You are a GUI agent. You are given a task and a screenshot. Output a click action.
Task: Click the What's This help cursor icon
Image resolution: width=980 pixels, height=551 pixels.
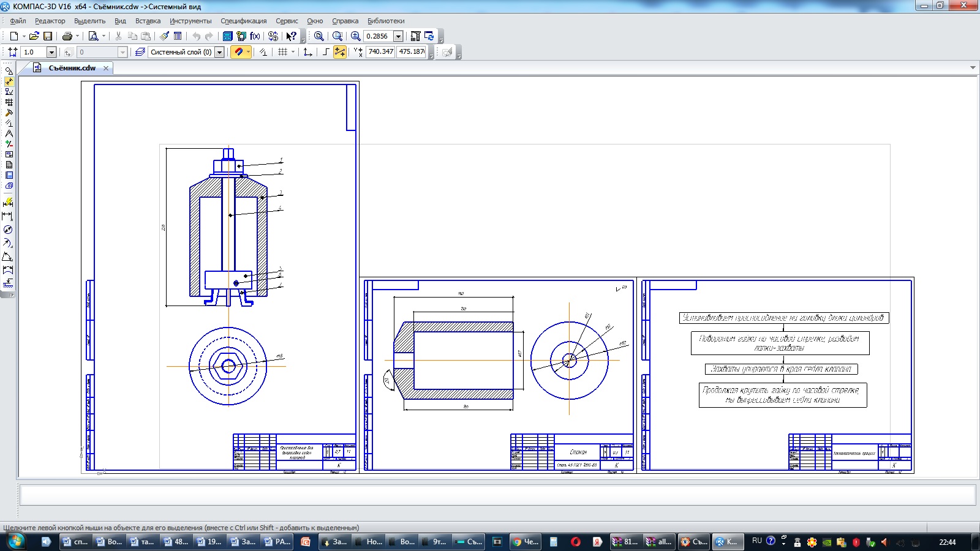point(292,36)
